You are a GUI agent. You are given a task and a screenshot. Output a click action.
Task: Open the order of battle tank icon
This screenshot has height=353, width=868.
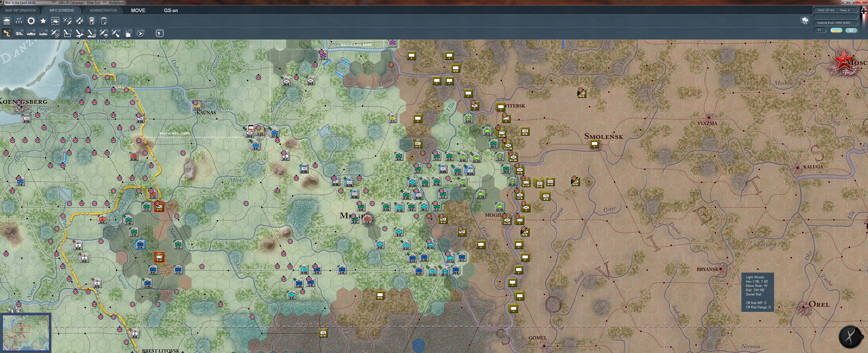click(7, 21)
